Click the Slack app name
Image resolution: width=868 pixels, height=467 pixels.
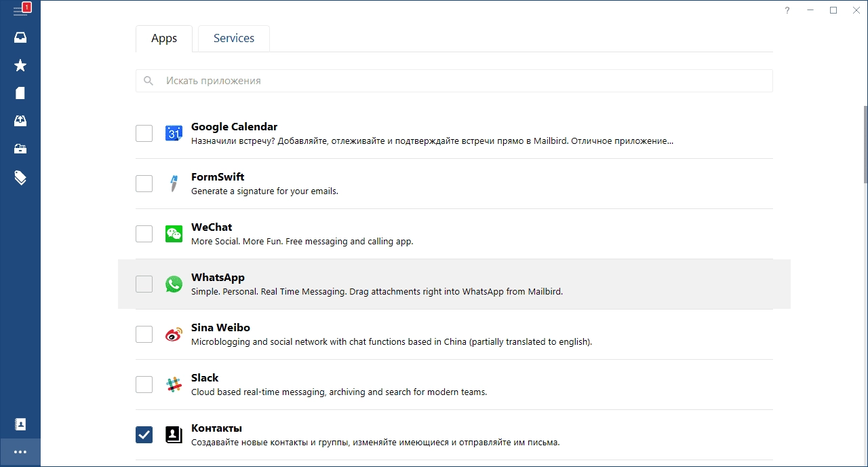[x=205, y=378]
